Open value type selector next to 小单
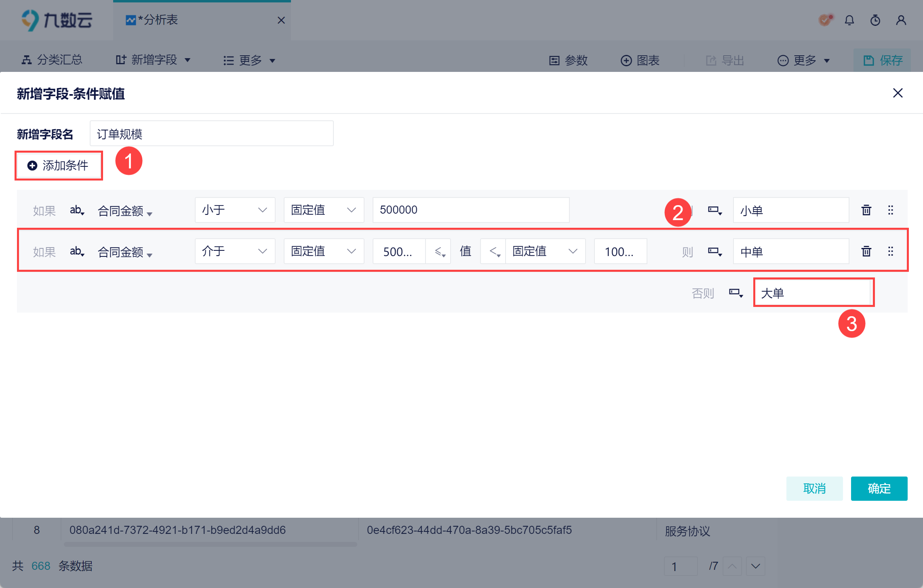Image resolution: width=923 pixels, height=588 pixels. 715,210
